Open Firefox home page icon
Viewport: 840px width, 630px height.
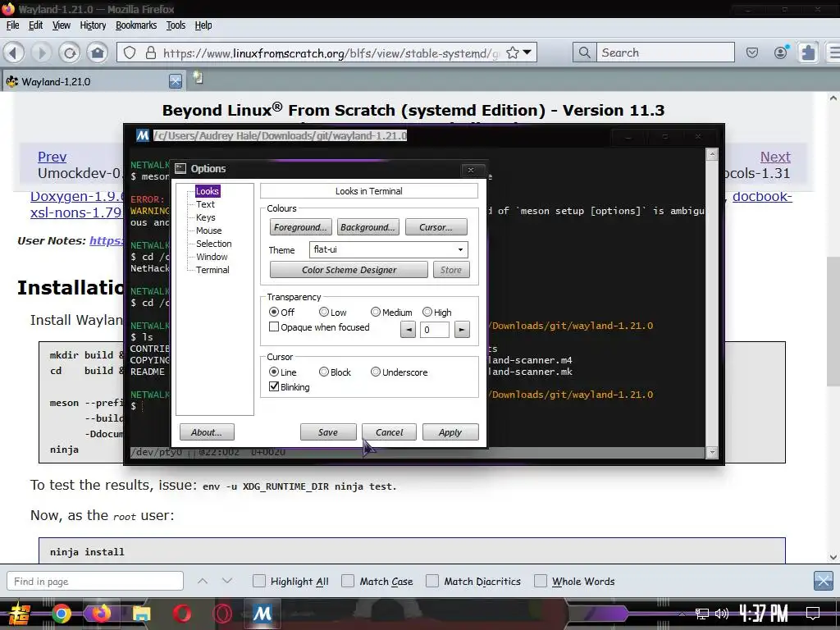pyautogui.click(x=98, y=52)
